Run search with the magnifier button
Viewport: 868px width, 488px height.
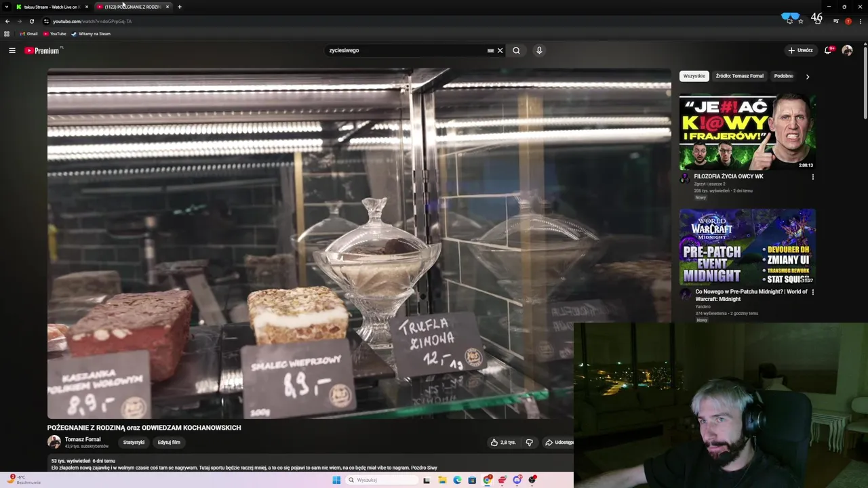[x=516, y=50]
